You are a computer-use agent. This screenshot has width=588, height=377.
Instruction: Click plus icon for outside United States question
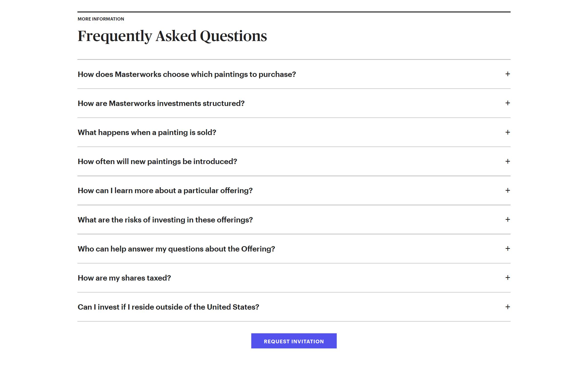[x=507, y=307]
